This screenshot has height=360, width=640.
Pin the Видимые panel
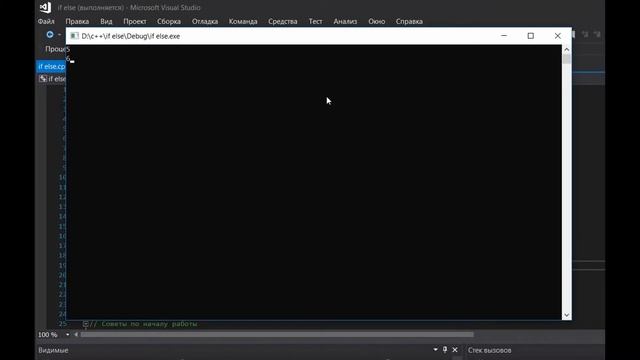445,350
